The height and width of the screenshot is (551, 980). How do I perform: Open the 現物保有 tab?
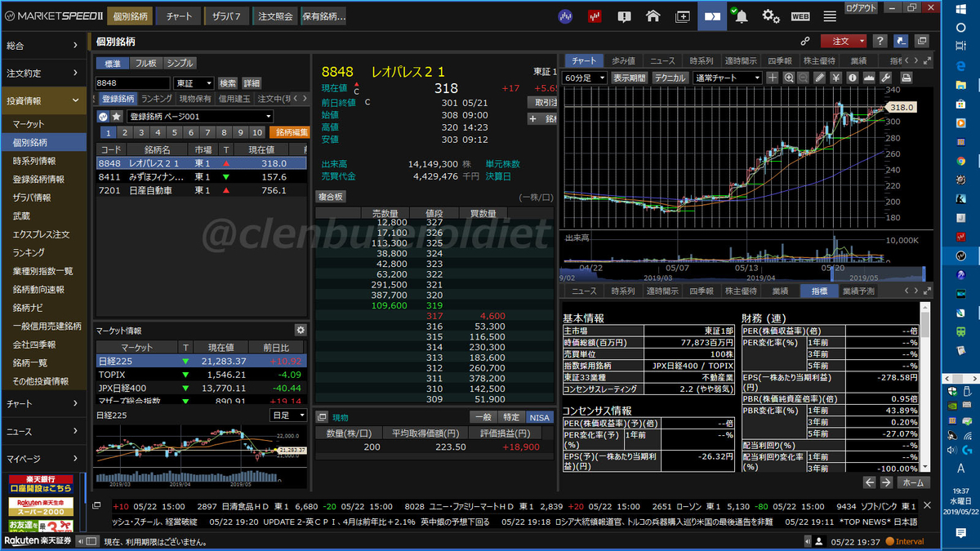[x=194, y=99]
